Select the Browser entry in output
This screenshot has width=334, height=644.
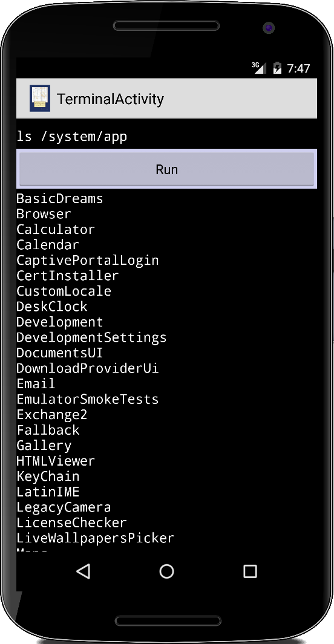[44, 214]
